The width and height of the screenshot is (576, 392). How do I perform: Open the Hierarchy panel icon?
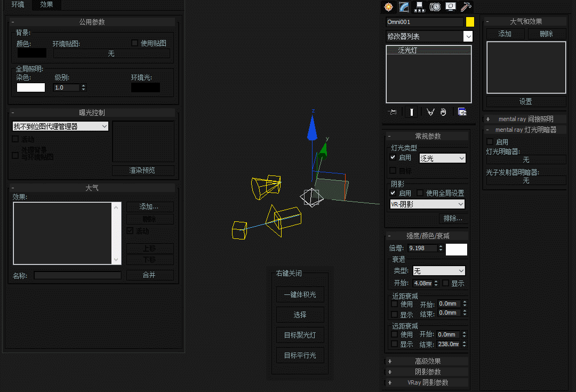pos(420,6)
